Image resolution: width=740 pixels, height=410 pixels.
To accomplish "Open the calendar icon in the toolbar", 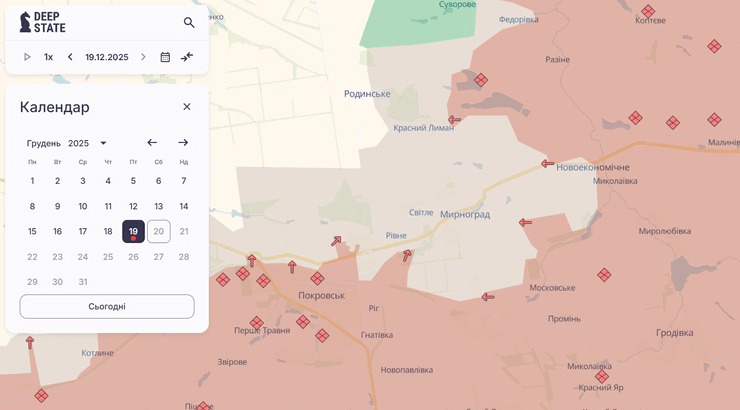I will pos(165,57).
